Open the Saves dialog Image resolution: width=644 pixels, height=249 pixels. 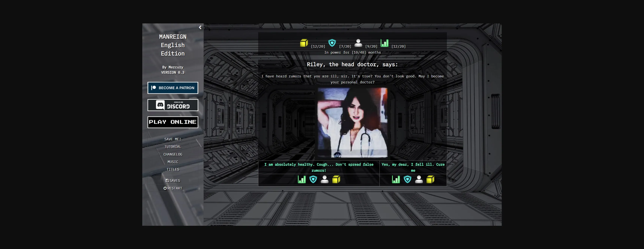coord(173,181)
